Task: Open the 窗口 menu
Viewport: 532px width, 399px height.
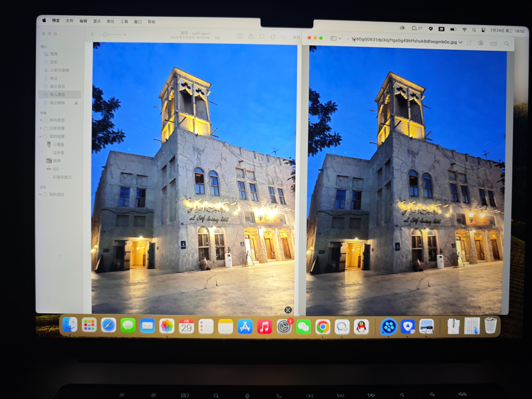Action: tap(138, 22)
